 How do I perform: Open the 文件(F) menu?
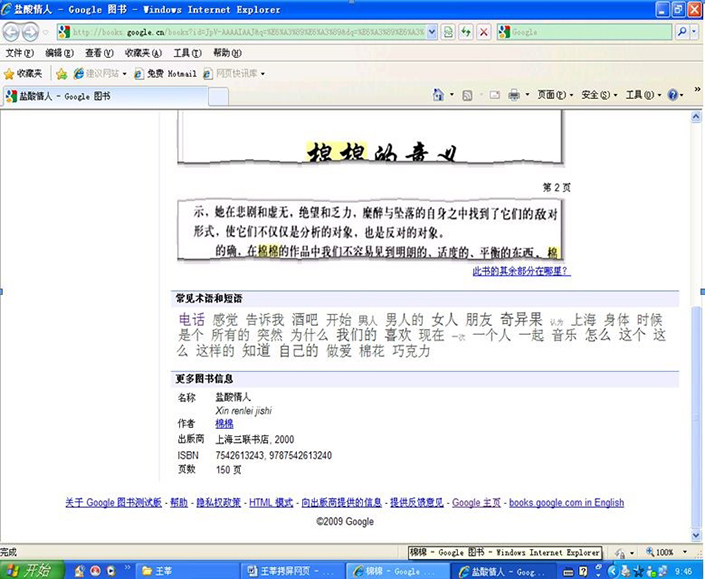(19, 53)
